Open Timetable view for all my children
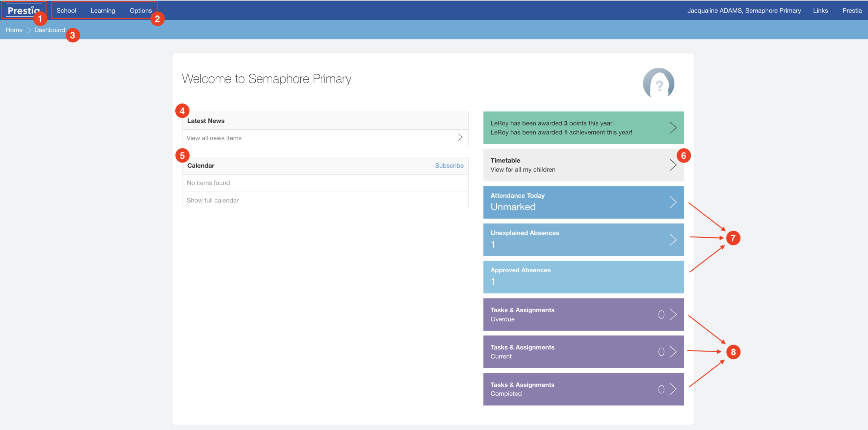Screen dimensions: 868x430 (583, 165)
